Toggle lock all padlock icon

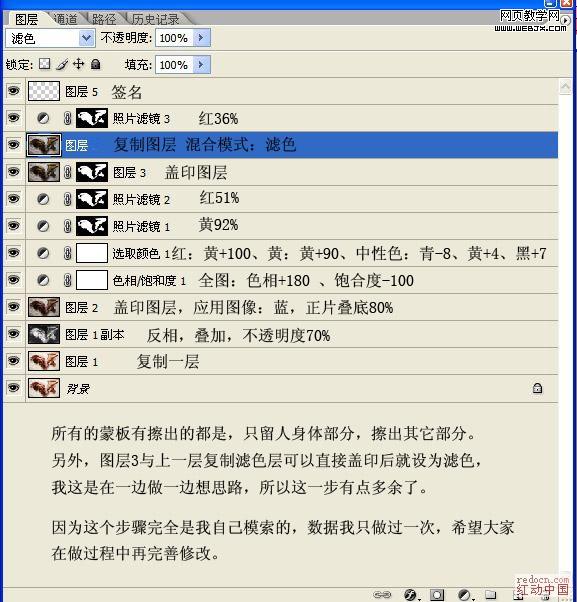click(96, 64)
